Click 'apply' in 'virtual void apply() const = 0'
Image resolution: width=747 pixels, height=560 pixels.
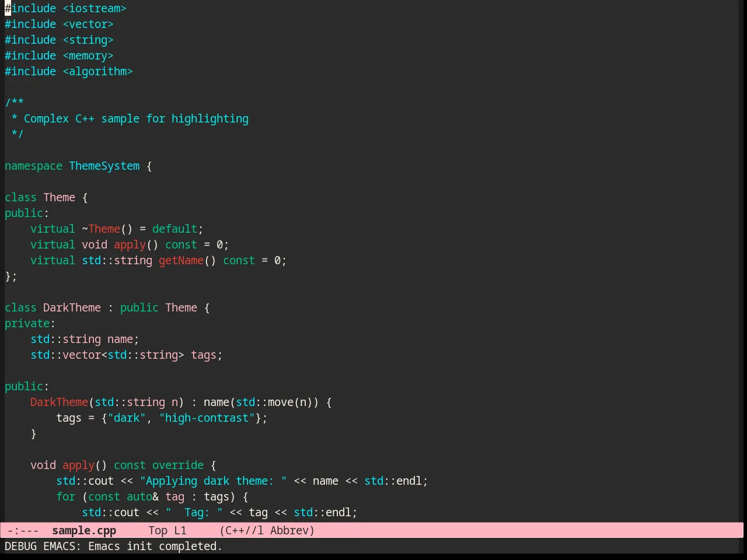click(130, 244)
